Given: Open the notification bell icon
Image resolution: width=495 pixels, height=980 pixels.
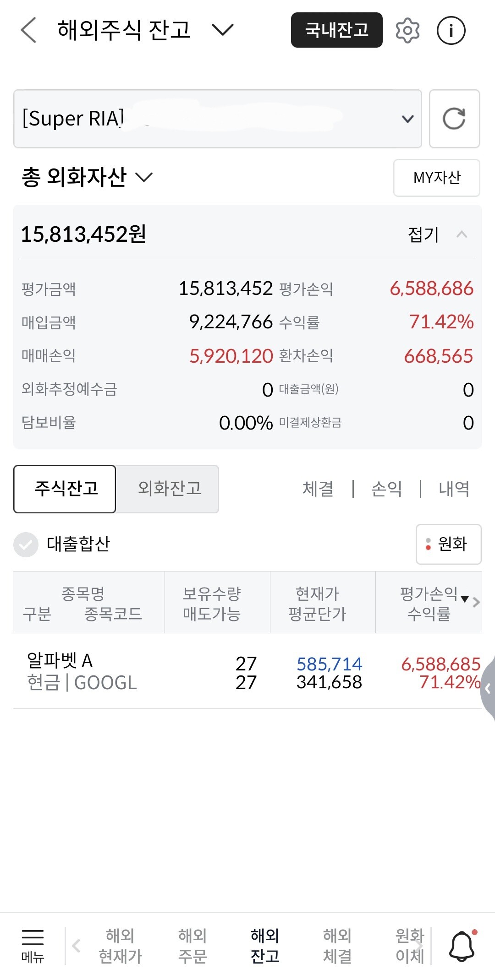Looking at the screenshot, I should point(462,946).
